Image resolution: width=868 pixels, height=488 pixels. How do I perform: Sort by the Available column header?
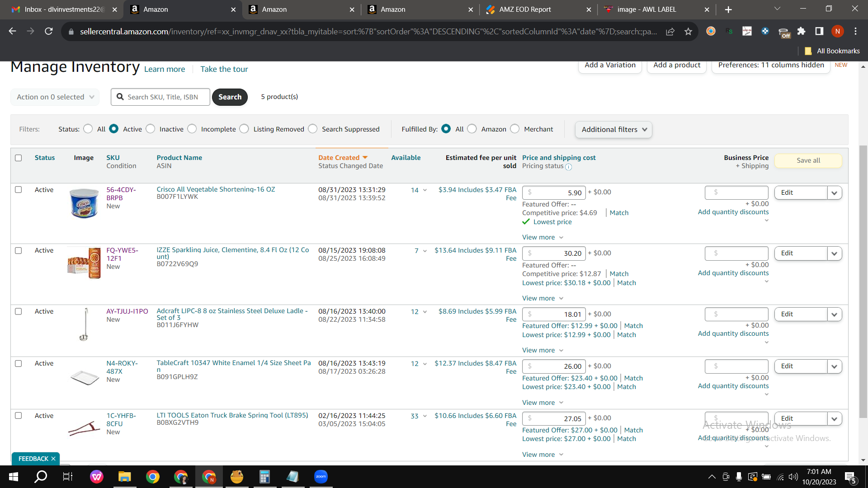(x=406, y=158)
